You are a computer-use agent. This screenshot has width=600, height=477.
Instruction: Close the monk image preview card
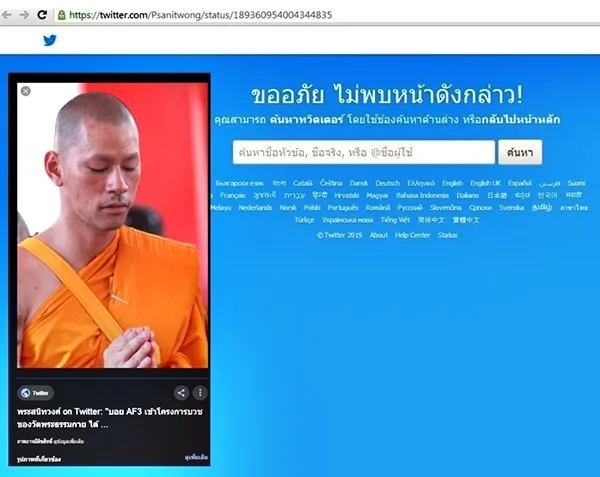(26, 91)
